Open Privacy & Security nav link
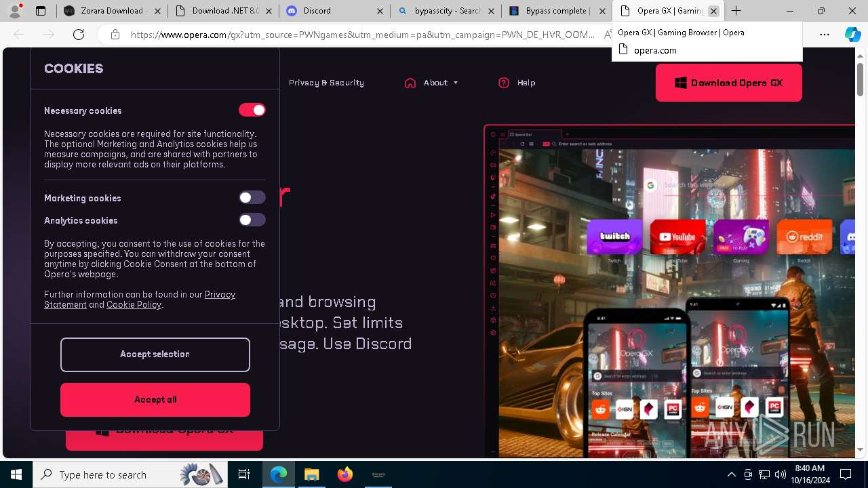This screenshot has height=488, width=868. coord(326,83)
